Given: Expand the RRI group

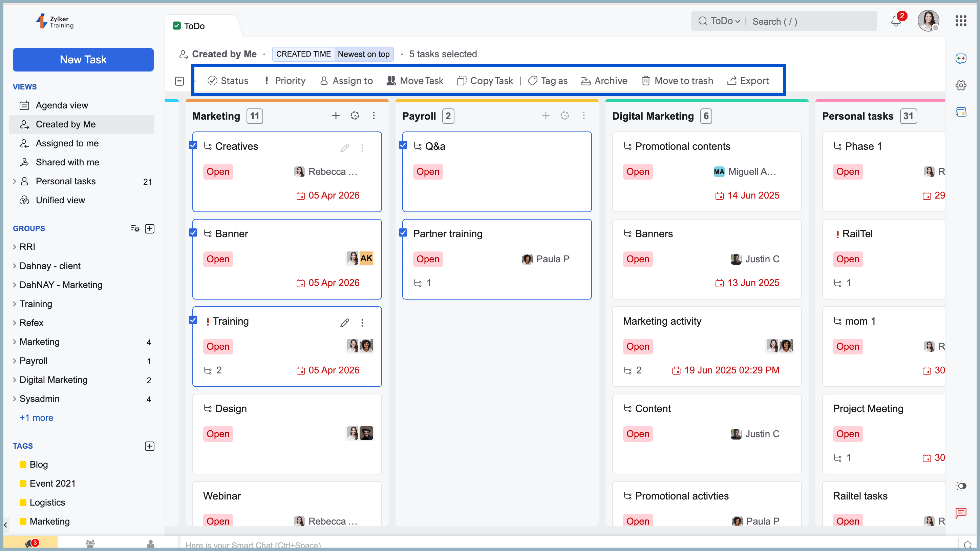Looking at the screenshot, I should point(15,247).
